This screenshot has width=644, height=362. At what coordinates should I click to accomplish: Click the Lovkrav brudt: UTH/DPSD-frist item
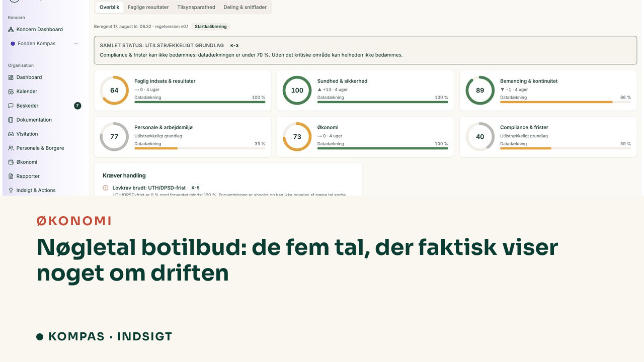pos(149,188)
